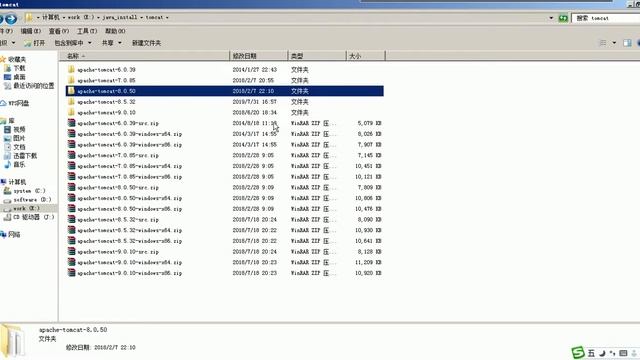Viewport: 640px width, 360px height.
Task: Open the Downloads (下载) favorite
Action: 15,68
